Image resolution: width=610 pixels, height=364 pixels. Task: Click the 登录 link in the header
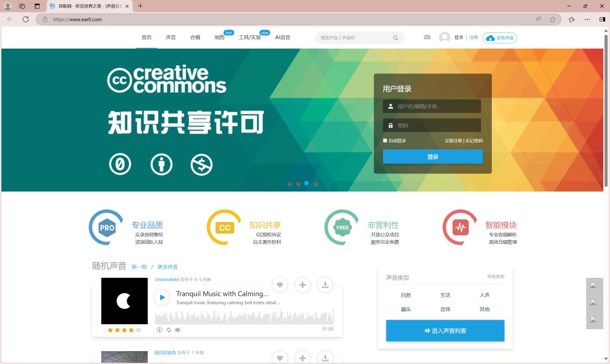(458, 37)
